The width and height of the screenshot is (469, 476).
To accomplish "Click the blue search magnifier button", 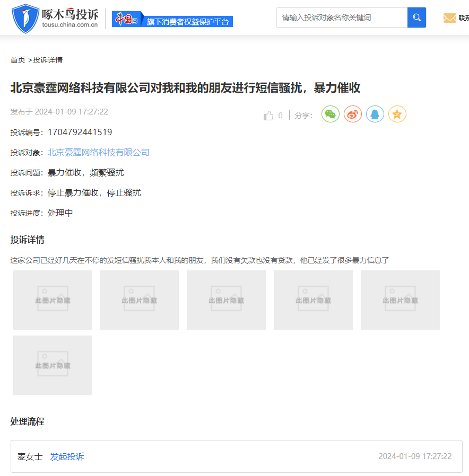I will [x=416, y=17].
